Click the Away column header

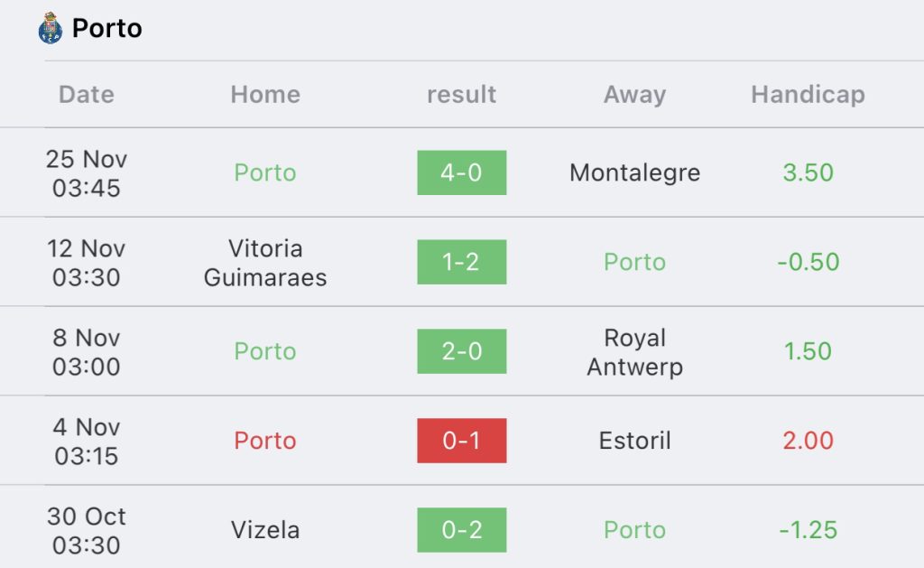(x=634, y=95)
